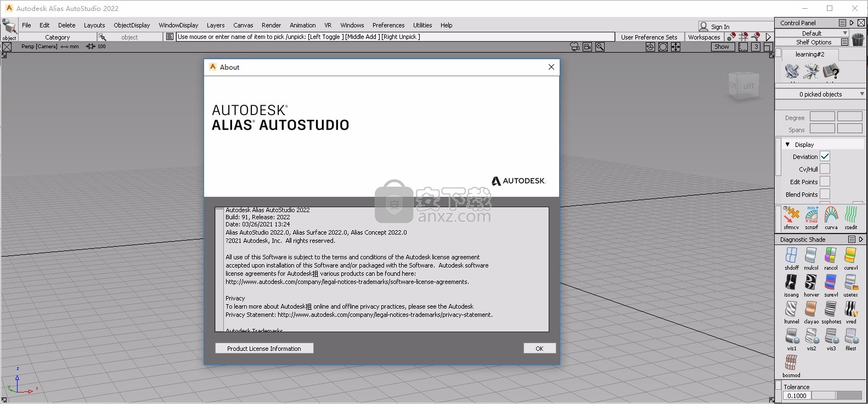Viewport: 868px width, 404px height.
Task: Apply the vis3 visualization shade
Action: click(x=831, y=336)
